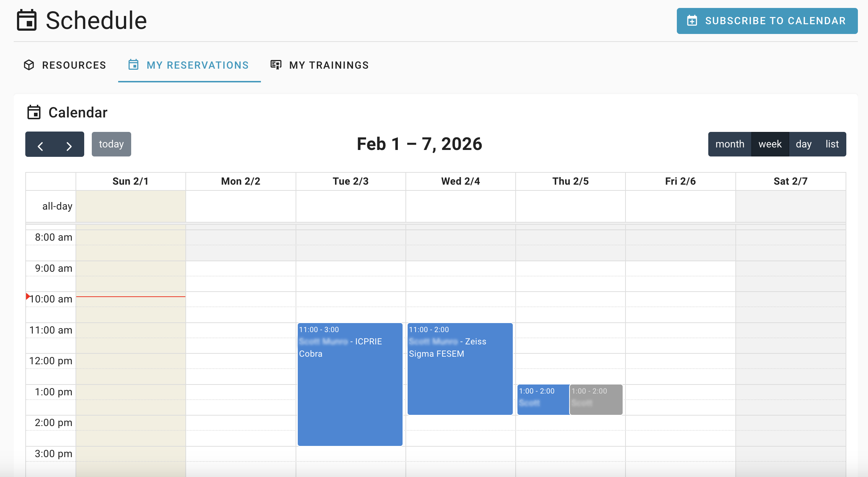The width and height of the screenshot is (868, 477).
Task: Select the gray 1:00 reservation on Thursday
Action: point(596,399)
